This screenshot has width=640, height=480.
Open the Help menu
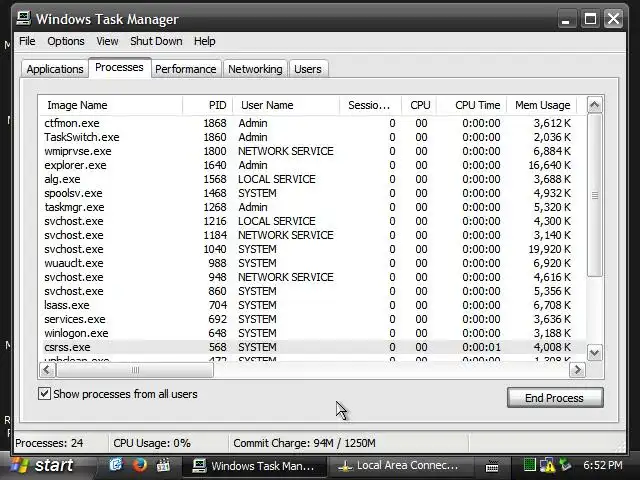point(204,41)
